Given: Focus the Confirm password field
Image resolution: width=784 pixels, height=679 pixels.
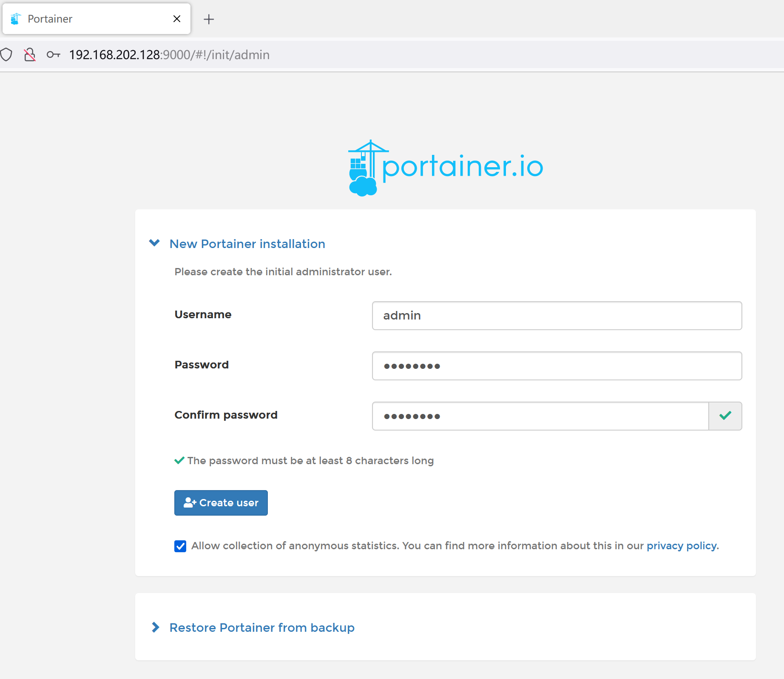Looking at the screenshot, I should [540, 416].
